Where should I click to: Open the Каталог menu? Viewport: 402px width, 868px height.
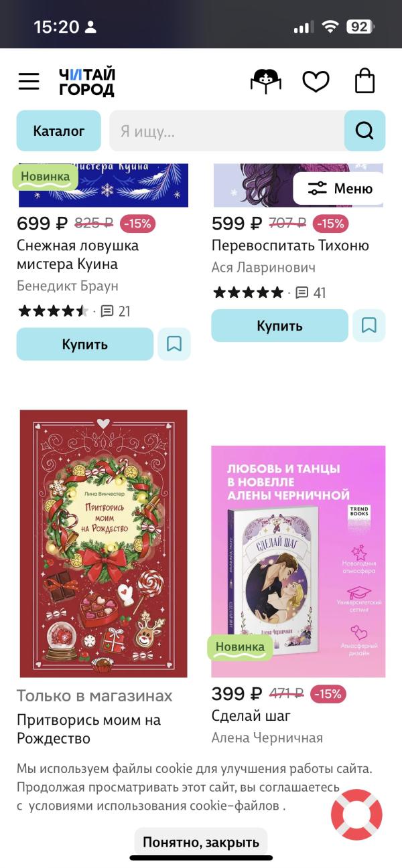(x=59, y=131)
